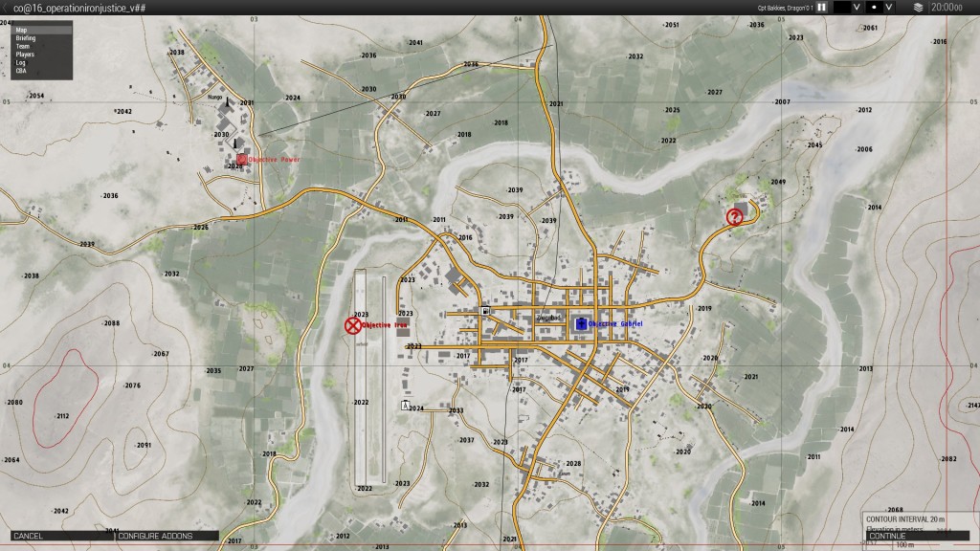Click elevation point 2091

[143, 446]
